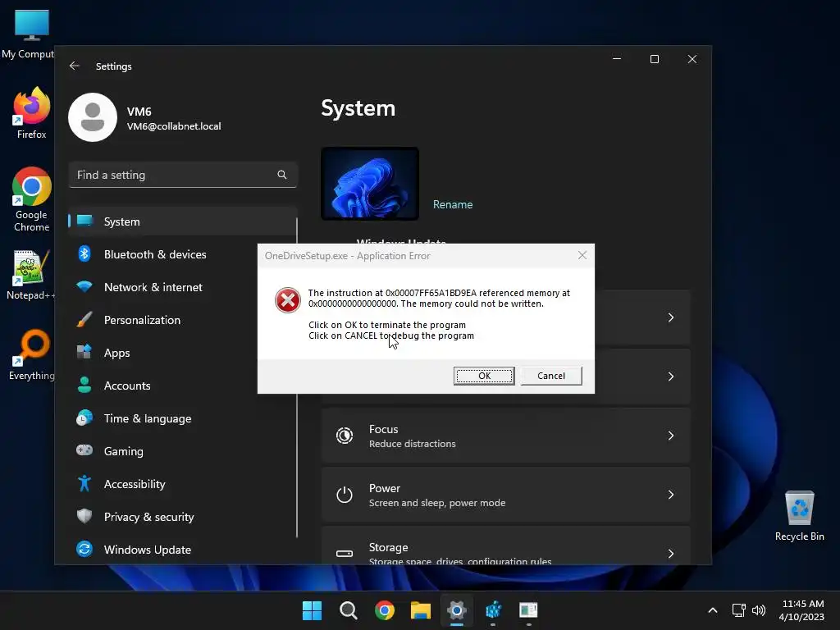Open taskbar Search
The height and width of the screenshot is (630, 840).
coord(348,610)
